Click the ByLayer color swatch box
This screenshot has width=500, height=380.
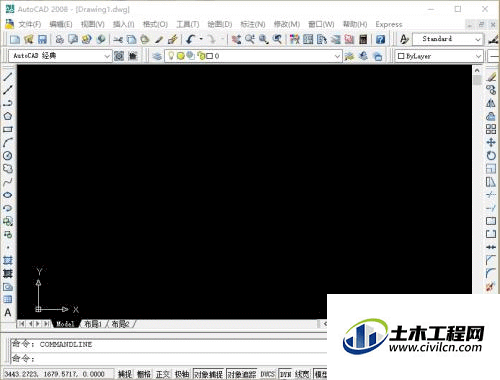click(401, 56)
